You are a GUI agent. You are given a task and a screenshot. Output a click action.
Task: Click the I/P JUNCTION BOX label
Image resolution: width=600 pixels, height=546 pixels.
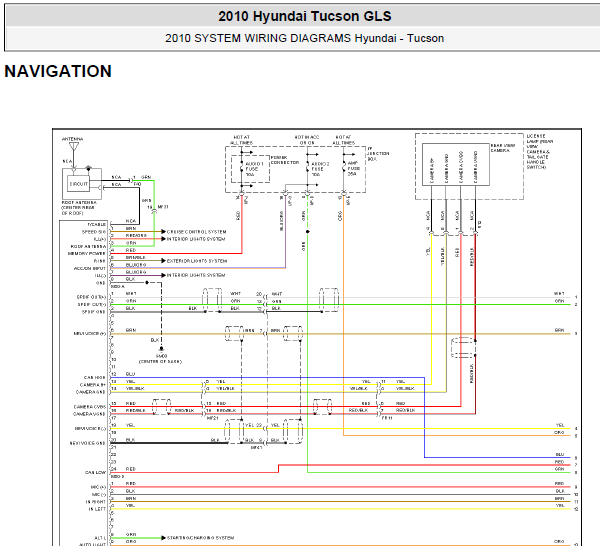[x=378, y=153]
